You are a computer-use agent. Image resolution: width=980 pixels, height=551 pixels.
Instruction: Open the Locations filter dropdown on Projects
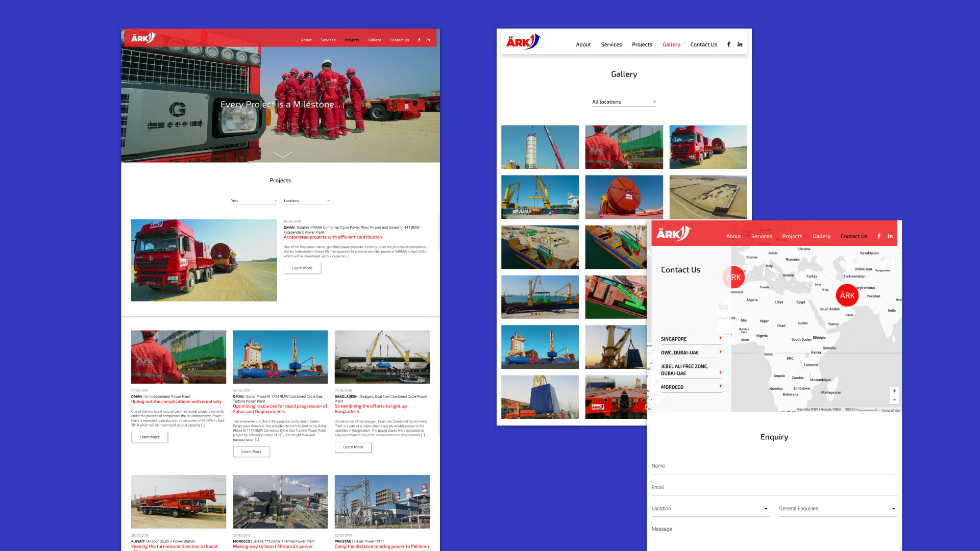click(x=307, y=201)
